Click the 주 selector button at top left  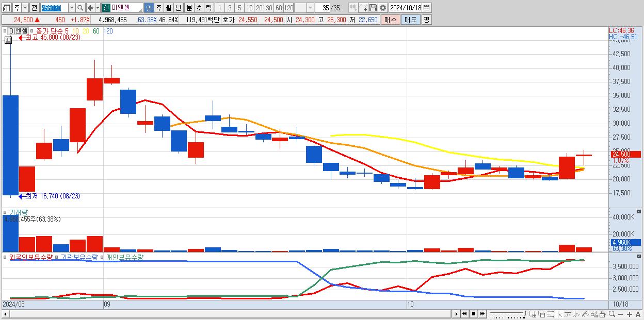(x=17, y=8)
